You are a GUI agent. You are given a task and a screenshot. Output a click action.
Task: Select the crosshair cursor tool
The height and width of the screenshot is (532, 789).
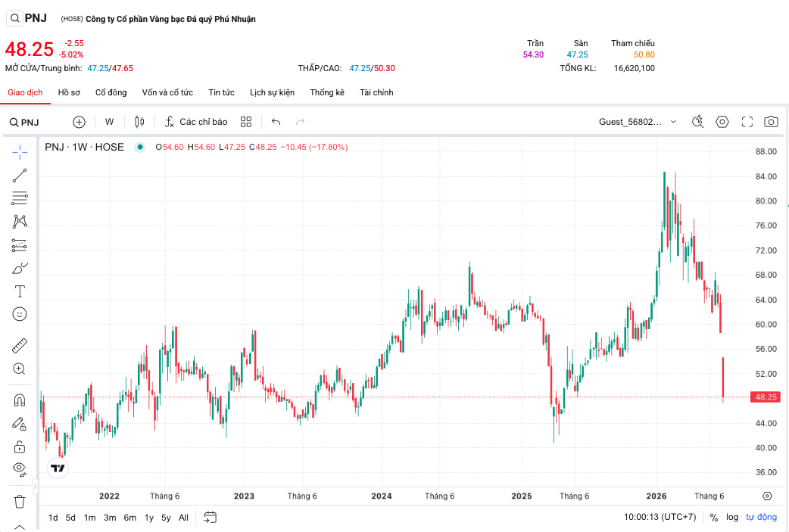[x=20, y=152]
